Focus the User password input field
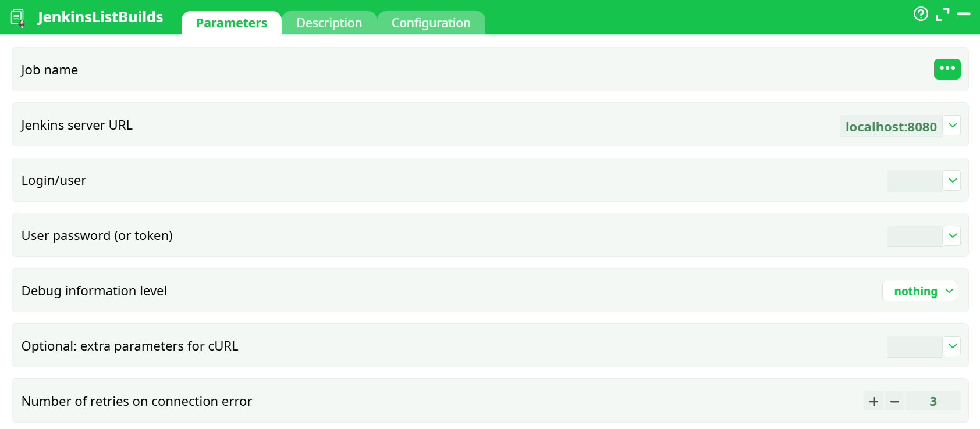 coord(915,237)
